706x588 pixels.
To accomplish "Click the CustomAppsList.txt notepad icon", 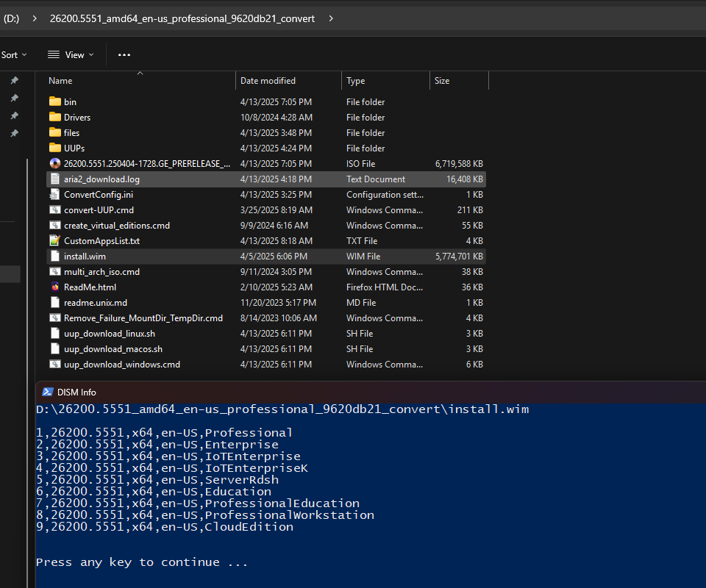I will [55, 240].
